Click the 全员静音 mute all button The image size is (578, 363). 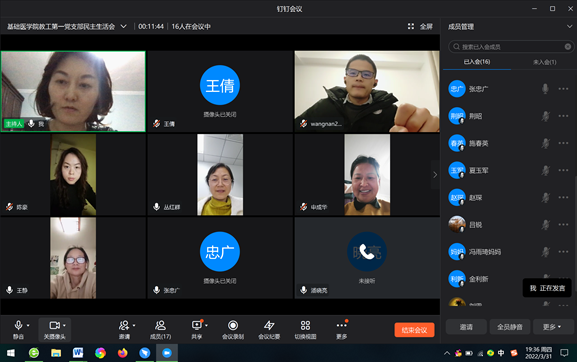(x=510, y=327)
